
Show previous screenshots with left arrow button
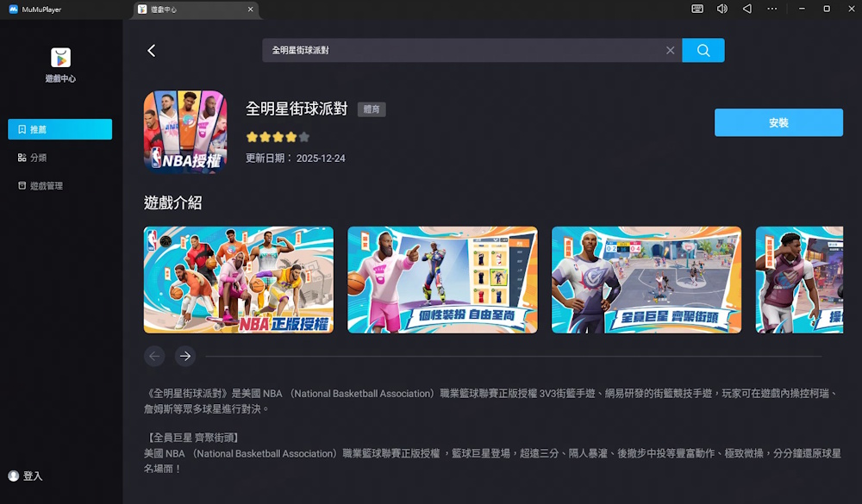154,356
